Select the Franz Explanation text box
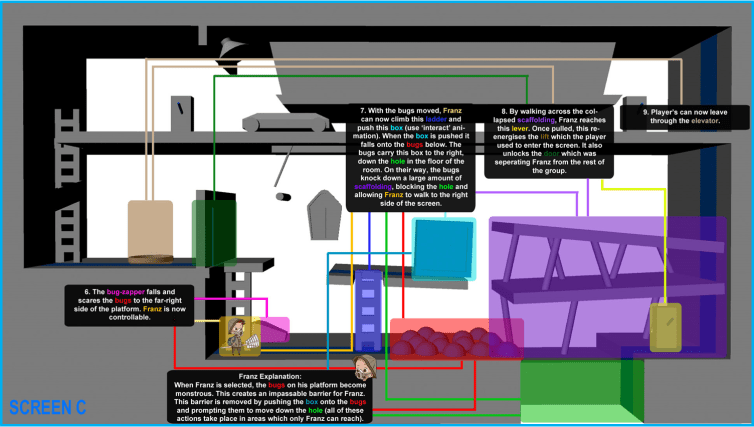Image resolution: width=754 pixels, height=427 pixels. (x=269, y=397)
